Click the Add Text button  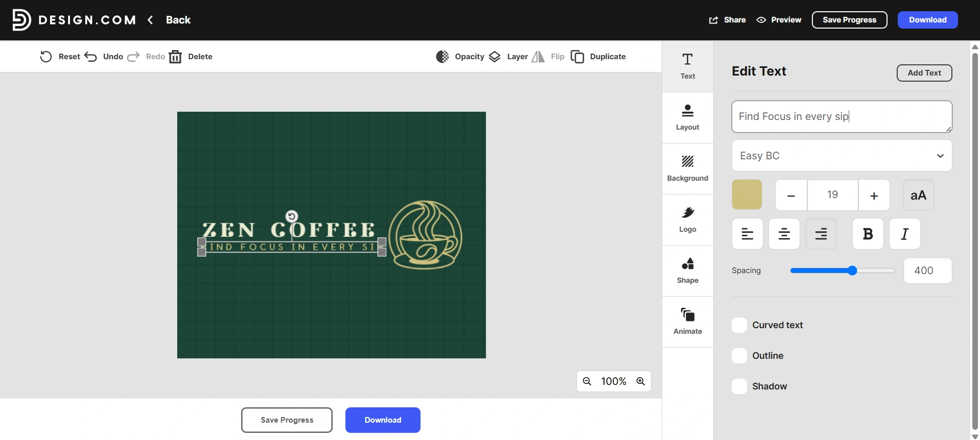(924, 73)
